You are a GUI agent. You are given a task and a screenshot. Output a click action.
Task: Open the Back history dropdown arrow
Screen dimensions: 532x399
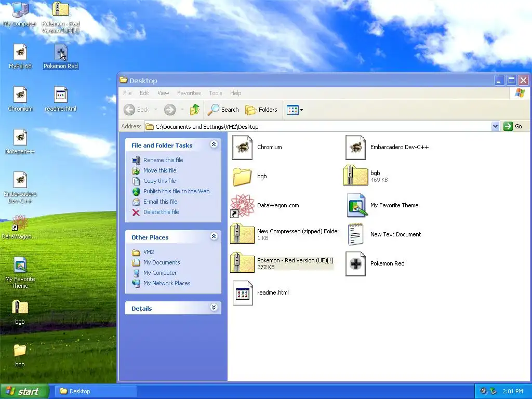[156, 110]
